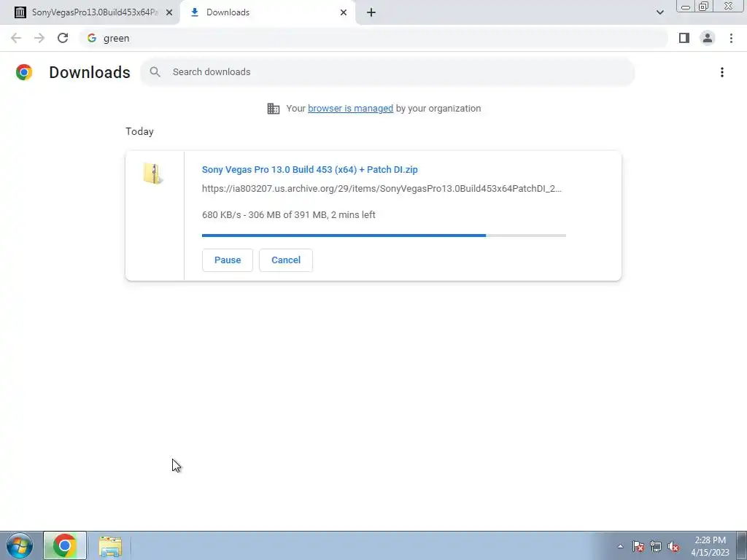Click the 680 KB/s download status text
The height and width of the screenshot is (560, 747).
(289, 215)
